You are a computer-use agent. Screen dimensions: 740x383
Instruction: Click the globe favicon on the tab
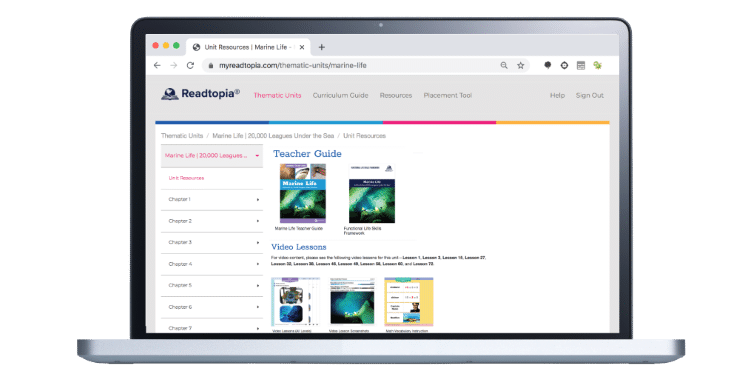(x=196, y=47)
